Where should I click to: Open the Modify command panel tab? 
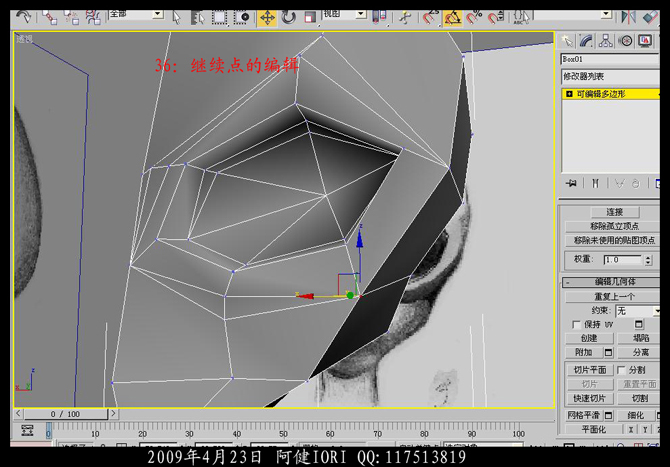586,41
